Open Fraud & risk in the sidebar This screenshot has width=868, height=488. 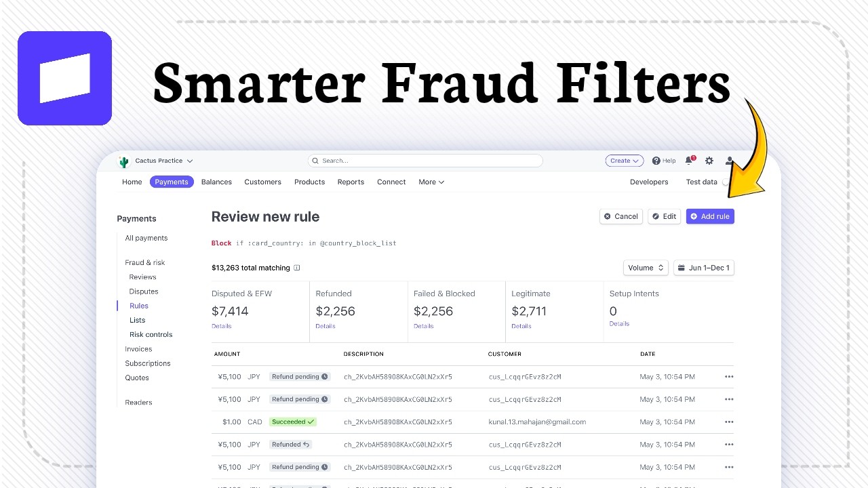coord(145,262)
